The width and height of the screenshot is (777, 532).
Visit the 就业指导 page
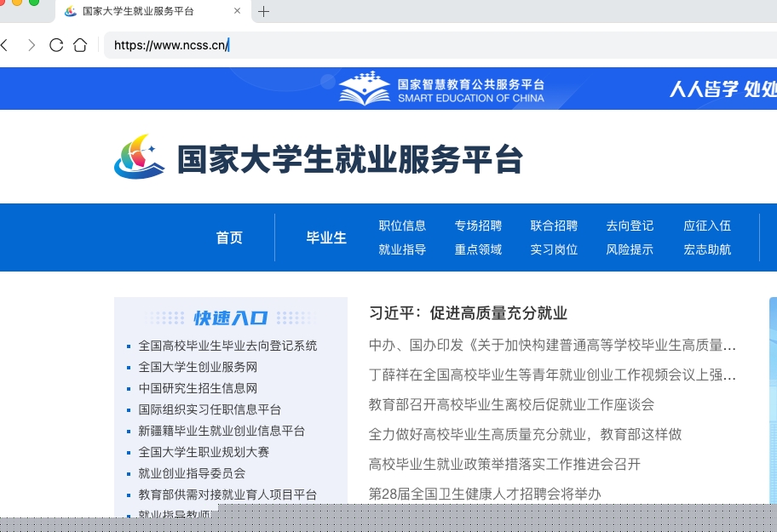pos(402,249)
